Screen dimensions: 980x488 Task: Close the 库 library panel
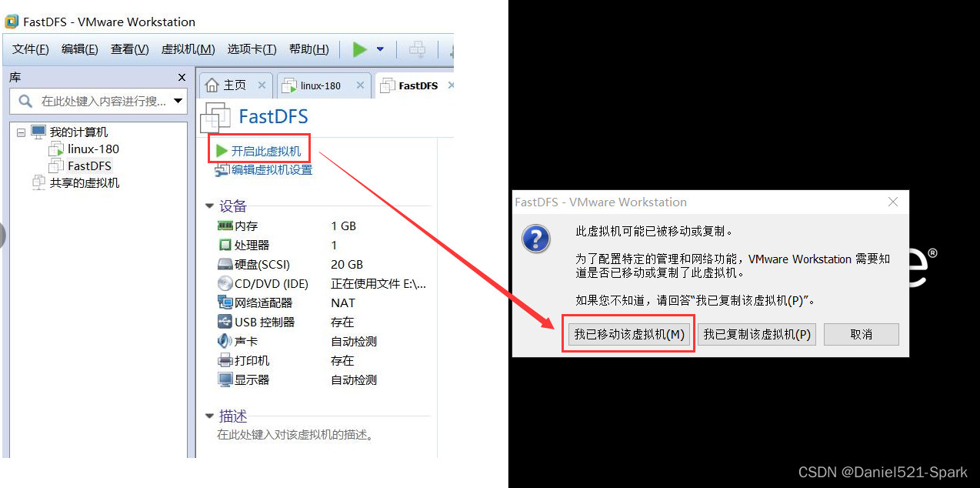click(182, 78)
